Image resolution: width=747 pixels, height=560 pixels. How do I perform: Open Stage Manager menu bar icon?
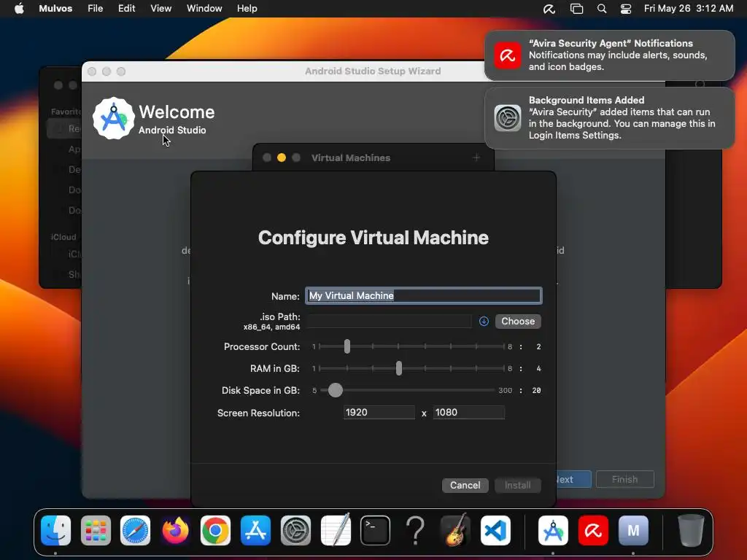[576, 9]
